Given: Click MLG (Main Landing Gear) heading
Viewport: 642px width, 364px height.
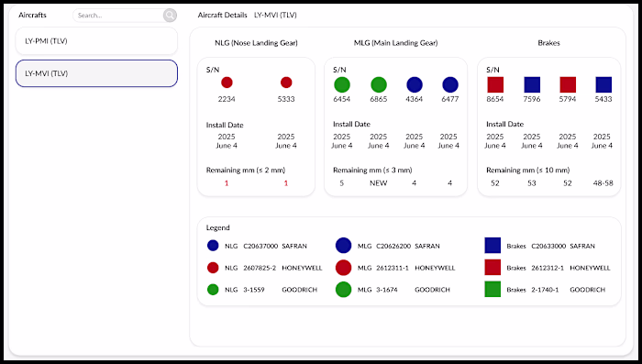Looking at the screenshot, I should 396,43.
